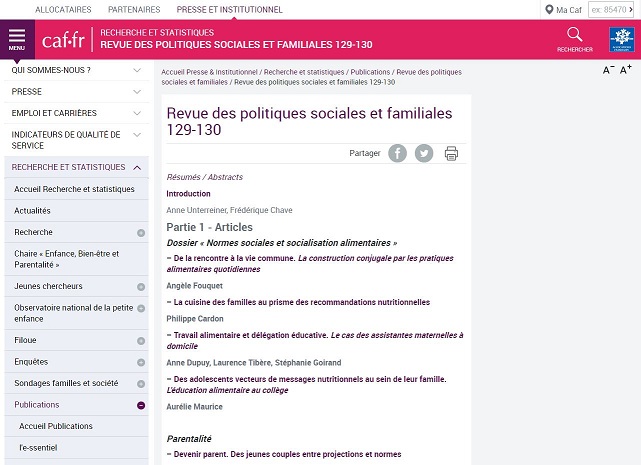Open the Introduction article link

(x=188, y=193)
